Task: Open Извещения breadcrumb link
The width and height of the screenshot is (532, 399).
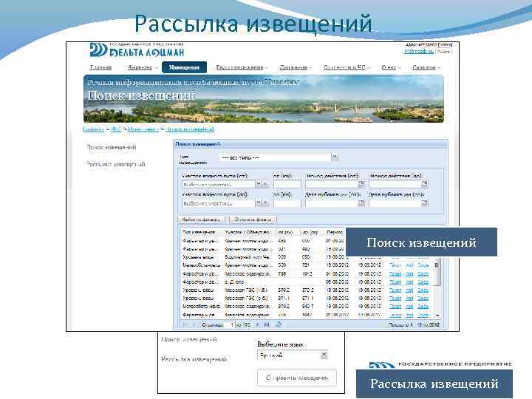Action: (x=143, y=129)
